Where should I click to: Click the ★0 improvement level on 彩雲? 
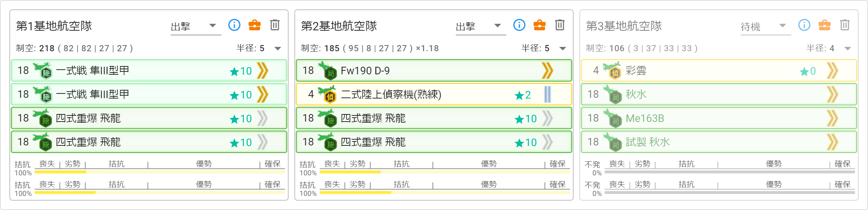[808, 71]
